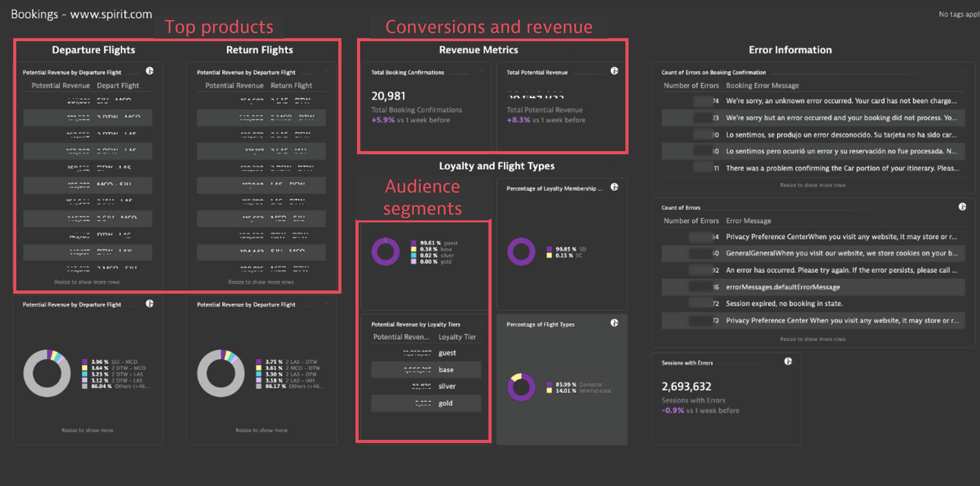Click donut chart with SJU – MCO legend
The width and height of the screenshot is (980, 486).
pos(47,373)
